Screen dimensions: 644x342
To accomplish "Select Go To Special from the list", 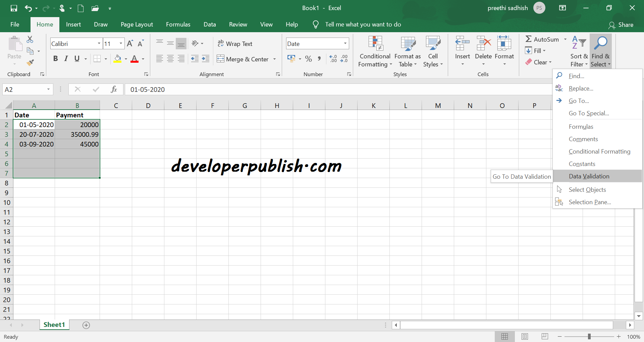I will pyautogui.click(x=589, y=113).
